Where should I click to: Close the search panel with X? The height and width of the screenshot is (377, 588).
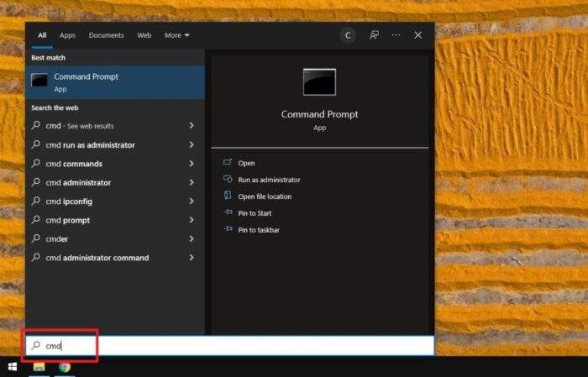417,35
